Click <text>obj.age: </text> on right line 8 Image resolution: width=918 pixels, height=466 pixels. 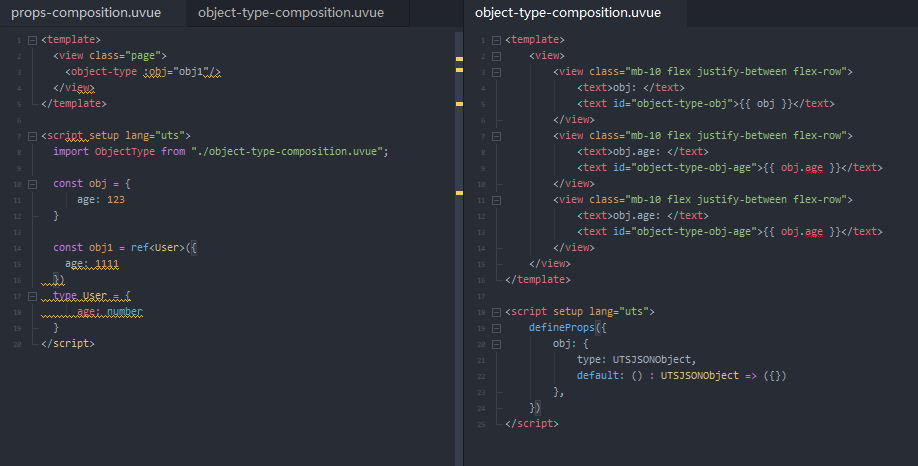tap(643, 152)
